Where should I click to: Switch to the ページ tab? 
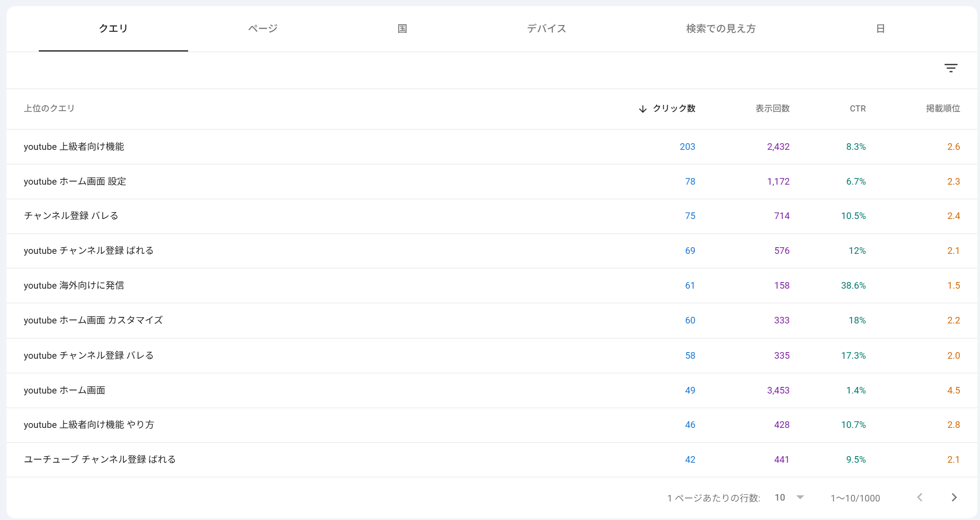[263, 29]
